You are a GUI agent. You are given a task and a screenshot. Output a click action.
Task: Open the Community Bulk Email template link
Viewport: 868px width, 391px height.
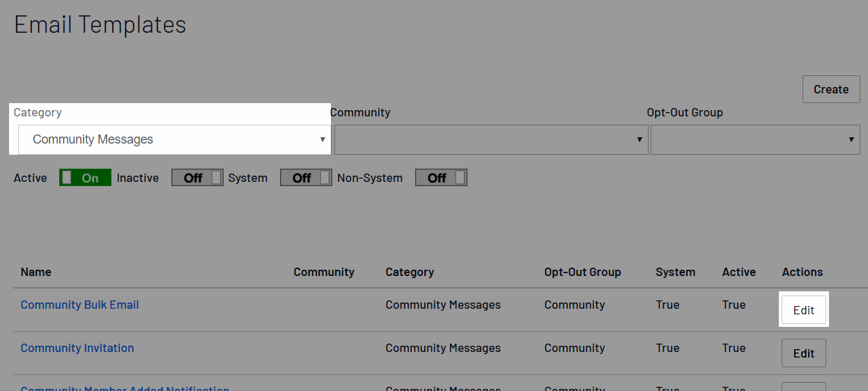[x=80, y=305]
